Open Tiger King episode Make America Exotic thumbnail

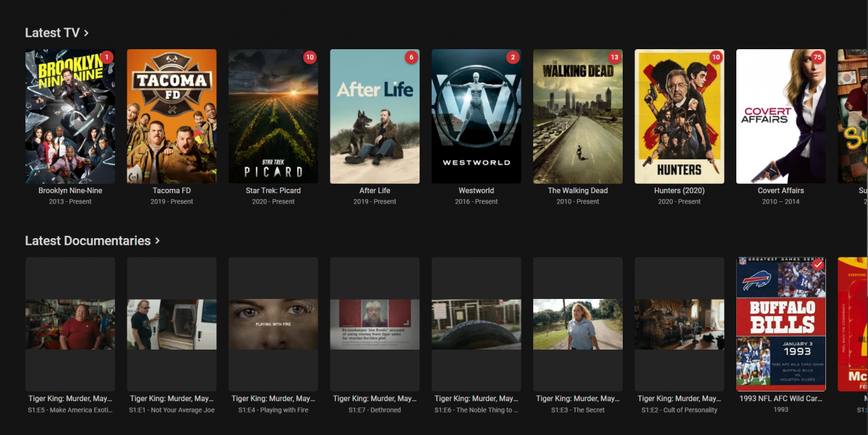pyautogui.click(x=70, y=324)
